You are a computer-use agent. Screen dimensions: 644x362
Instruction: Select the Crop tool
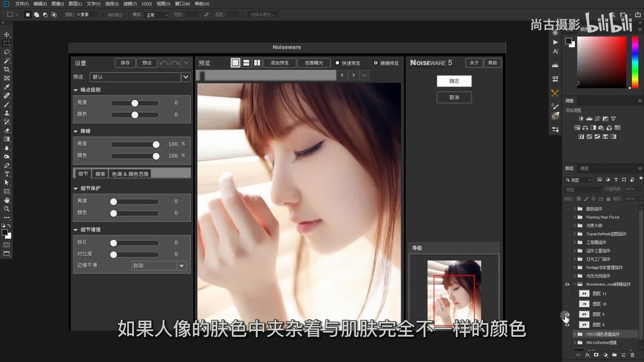coord(7,69)
